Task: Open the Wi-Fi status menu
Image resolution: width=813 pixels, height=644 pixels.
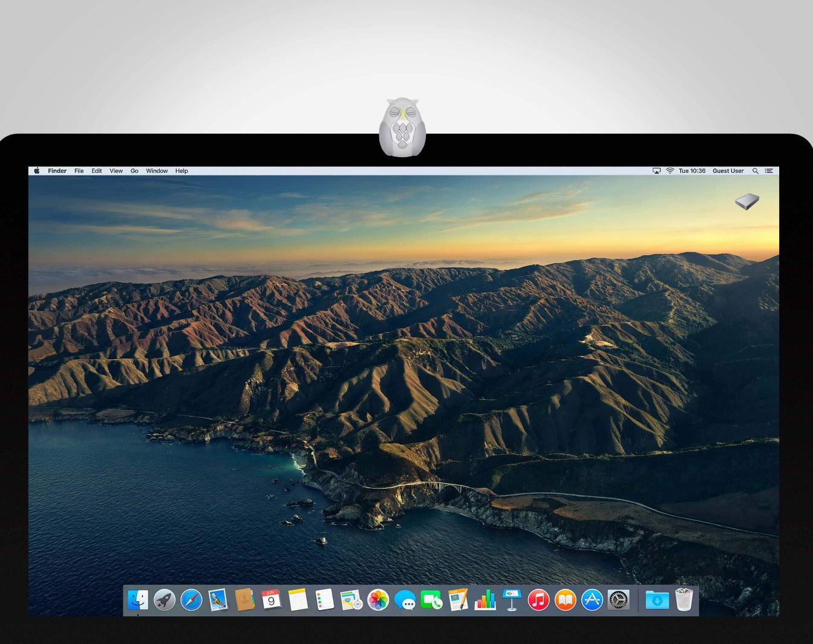Action: pyautogui.click(x=669, y=171)
